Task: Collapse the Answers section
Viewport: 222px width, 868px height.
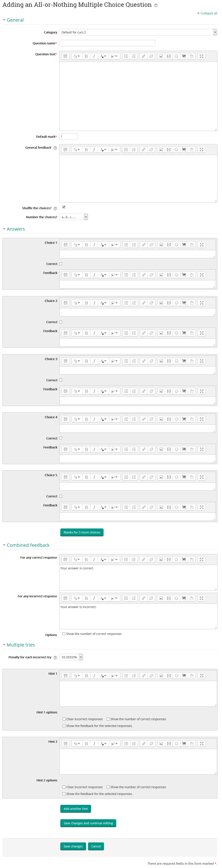Action: [x=16, y=229]
